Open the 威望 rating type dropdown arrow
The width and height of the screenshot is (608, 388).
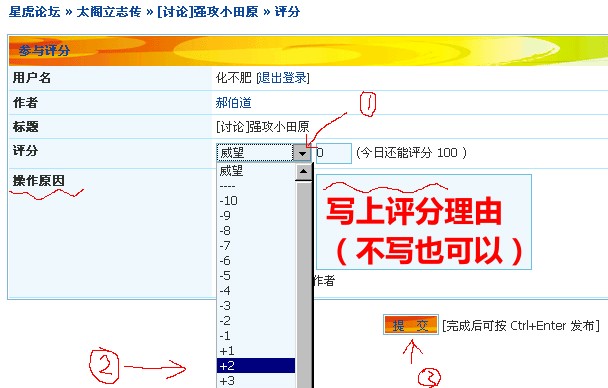[x=302, y=153]
